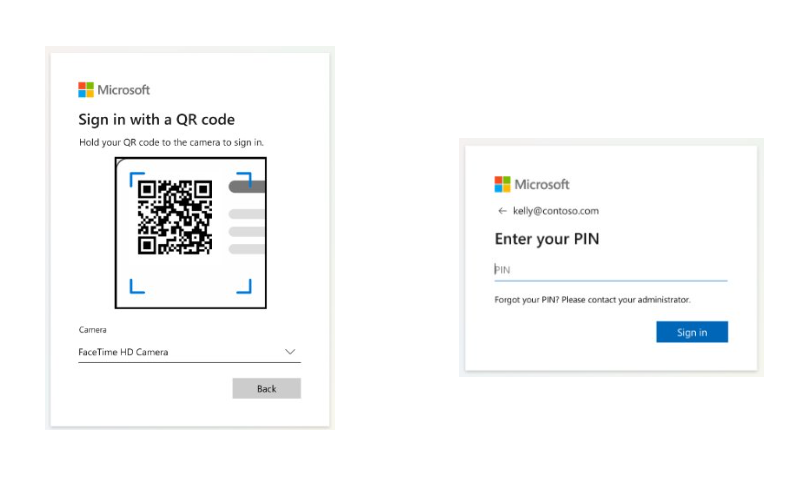Click 'Hold your QR code to the camera' text
Image resolution: width=807 pixels, height=494 pixels.
tap(171, 143)
